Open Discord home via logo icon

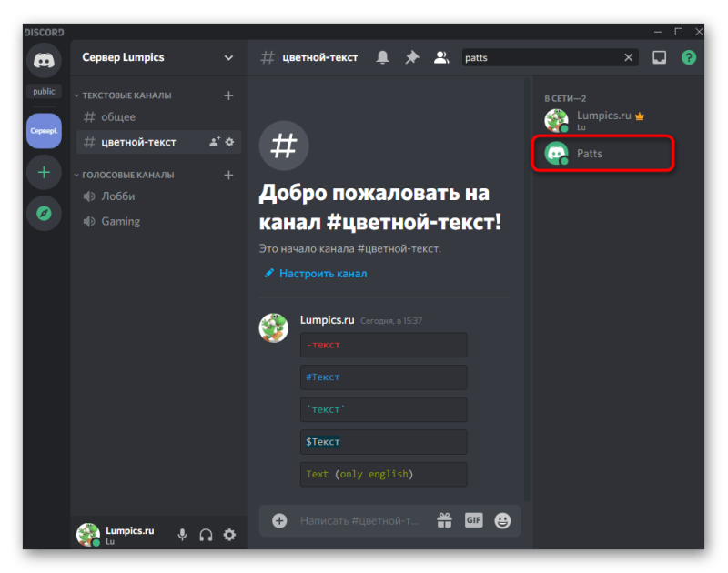point(44,60)
